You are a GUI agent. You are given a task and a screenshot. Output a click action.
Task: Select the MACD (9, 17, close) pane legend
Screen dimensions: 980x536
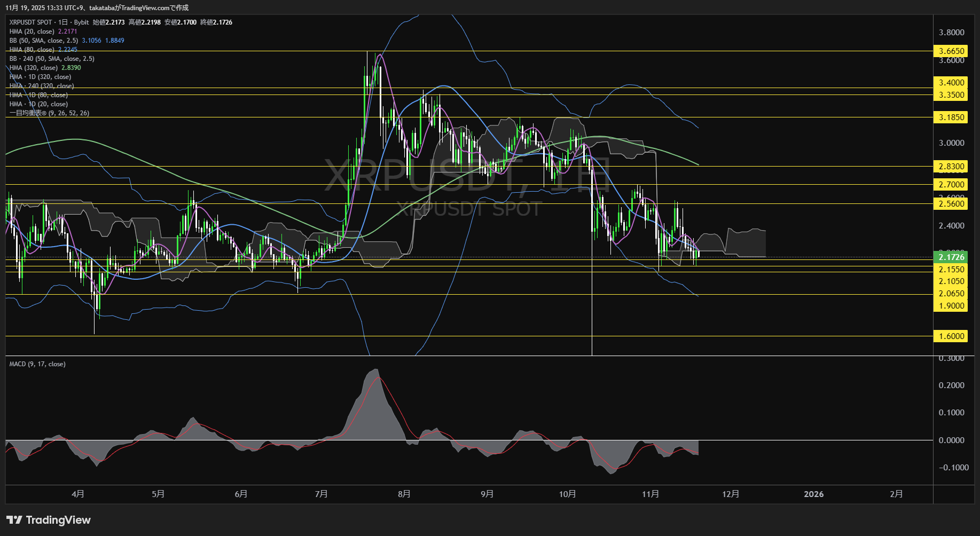[37, 364]
